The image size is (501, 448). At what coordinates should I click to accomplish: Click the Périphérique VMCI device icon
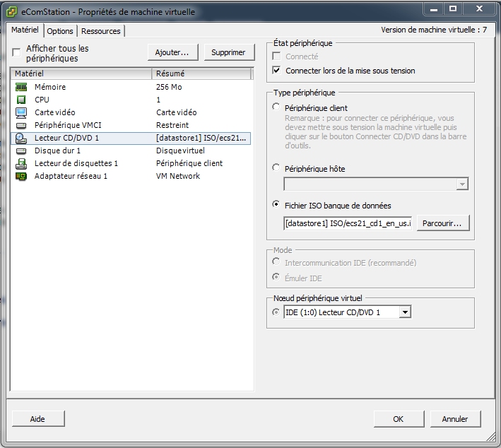pos(21,125)
